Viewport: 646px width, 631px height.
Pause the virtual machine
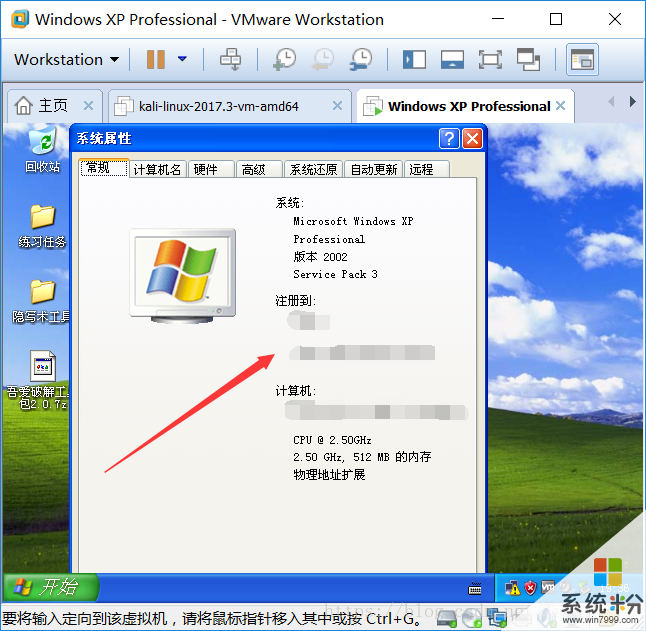tap(156, 60)
